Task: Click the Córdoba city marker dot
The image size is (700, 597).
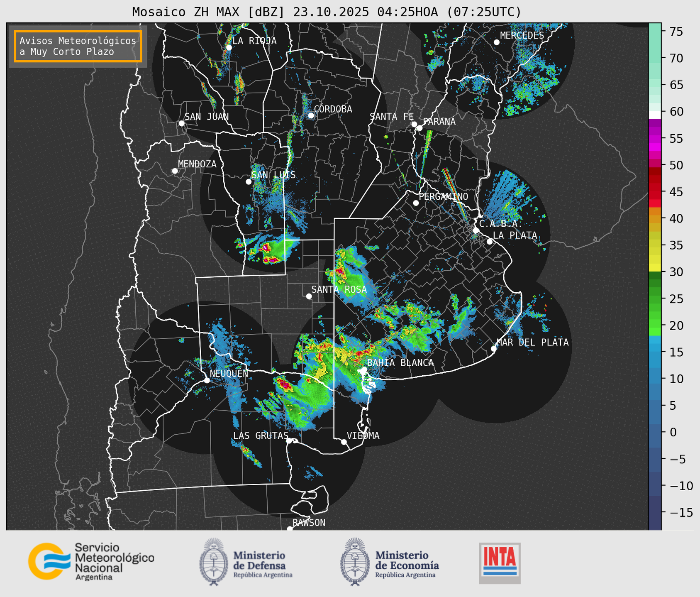Action: pos(311,115)
